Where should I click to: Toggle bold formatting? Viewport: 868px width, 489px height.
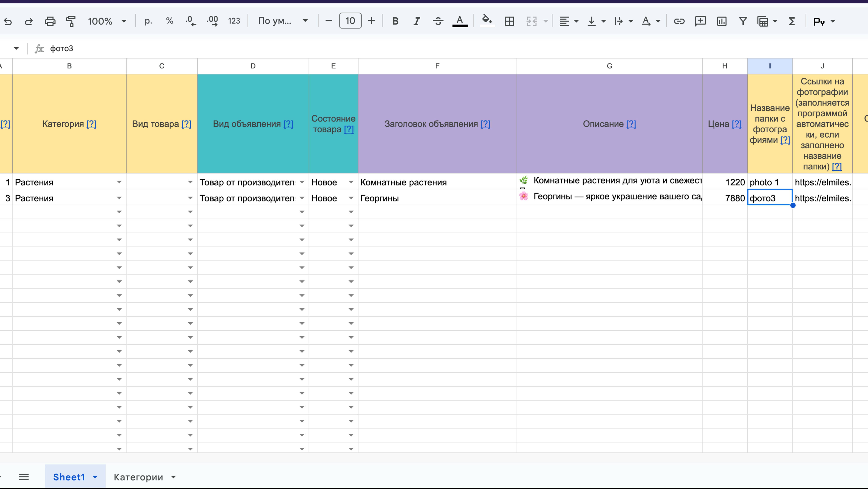coord(395,21)
